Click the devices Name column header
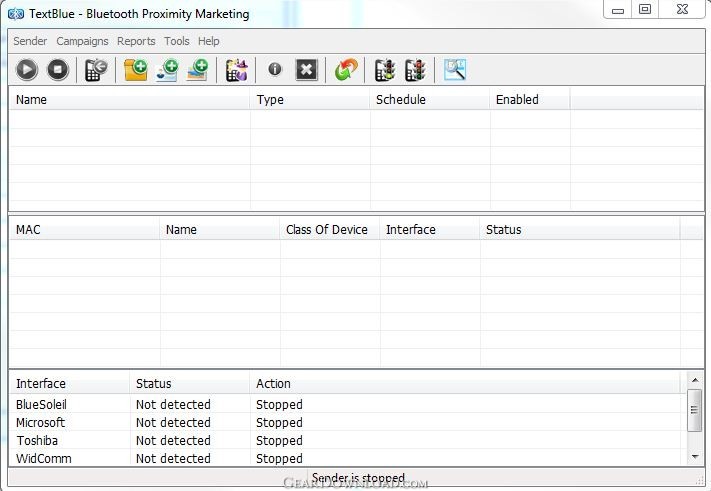This screenshot has width=711, height=491. (219, 230)
